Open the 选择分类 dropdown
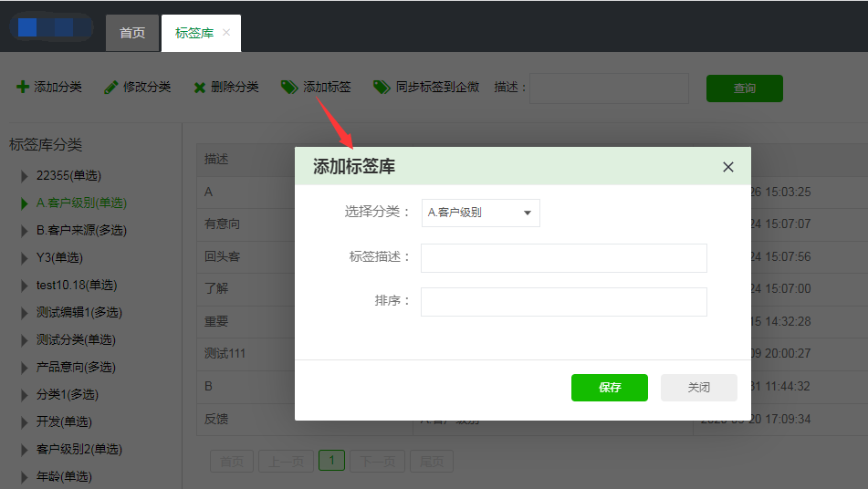 (480, 213)
